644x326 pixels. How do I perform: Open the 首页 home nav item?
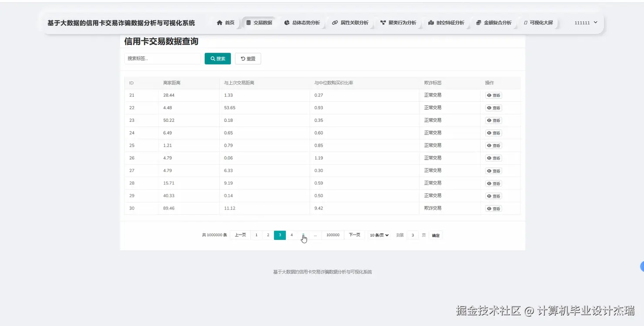pos(225,23)
